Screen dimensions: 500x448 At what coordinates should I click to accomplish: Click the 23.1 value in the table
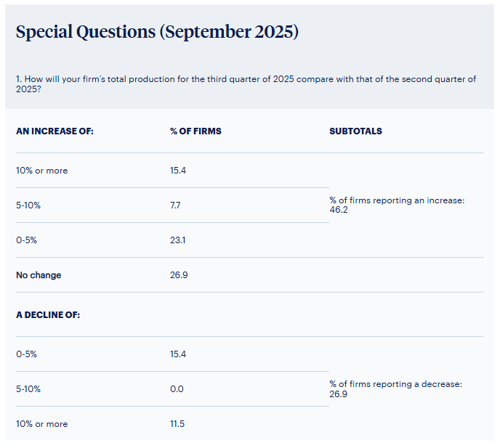click(177, 240)
